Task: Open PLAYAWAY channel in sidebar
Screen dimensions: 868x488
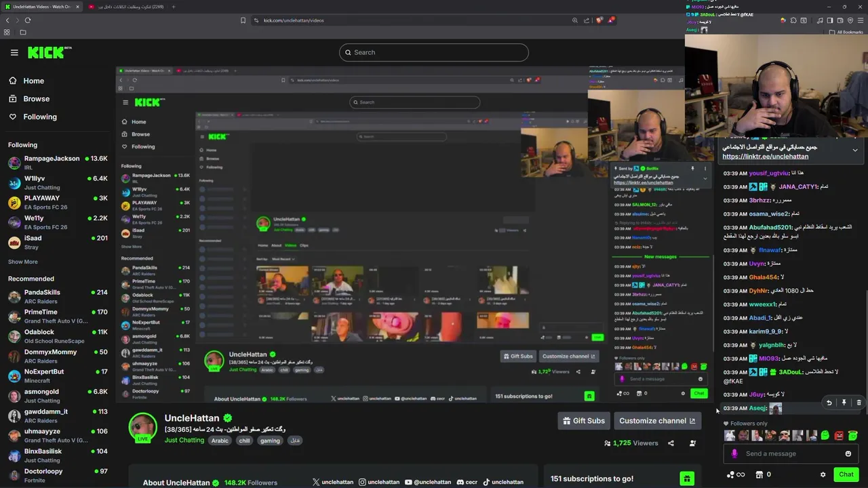Action: (x=58, y=203)
